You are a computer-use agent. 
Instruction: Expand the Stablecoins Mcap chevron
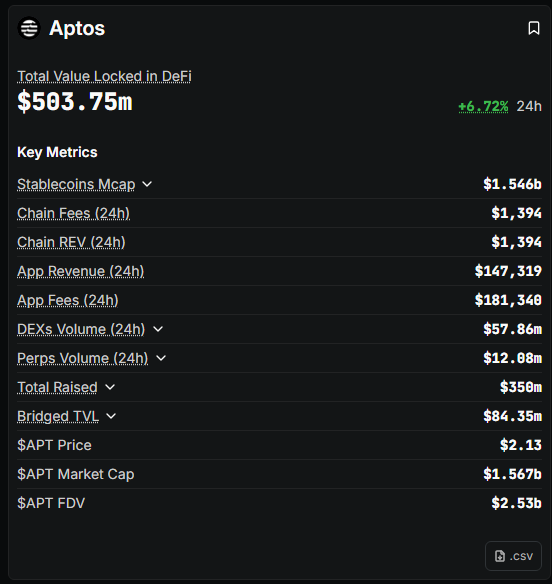(x=147, y=184)
